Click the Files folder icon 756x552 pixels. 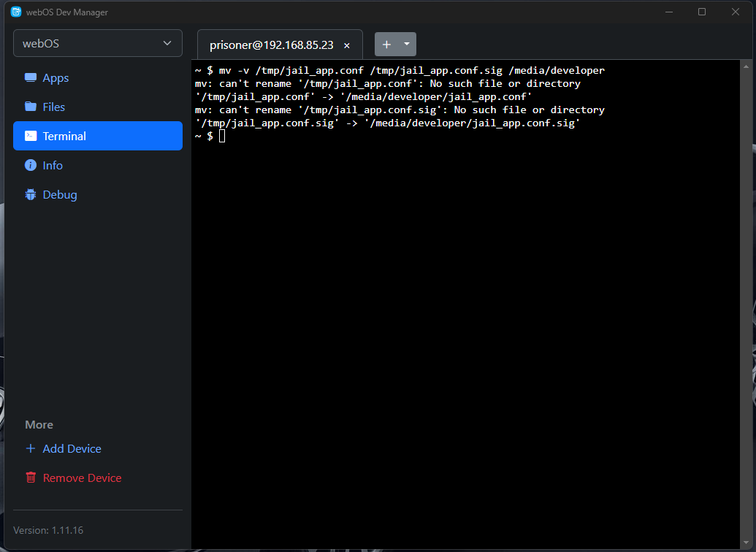[31, 107]
